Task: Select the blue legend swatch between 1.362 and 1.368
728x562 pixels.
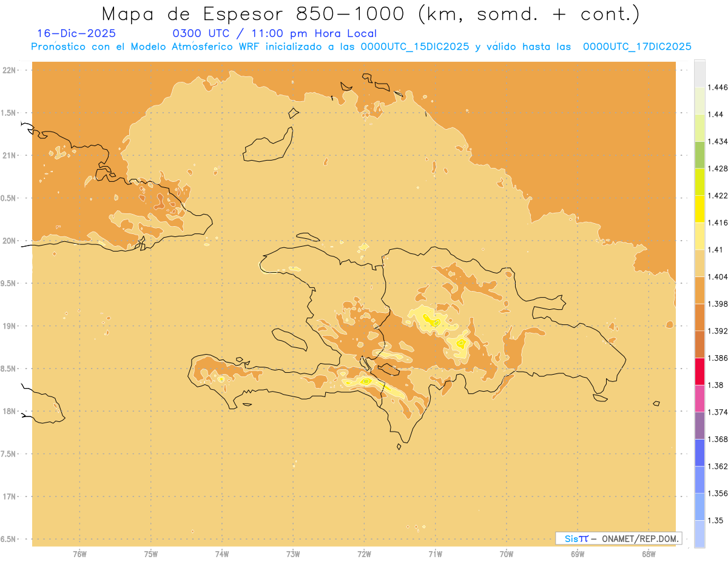Action: coord(699,452)
